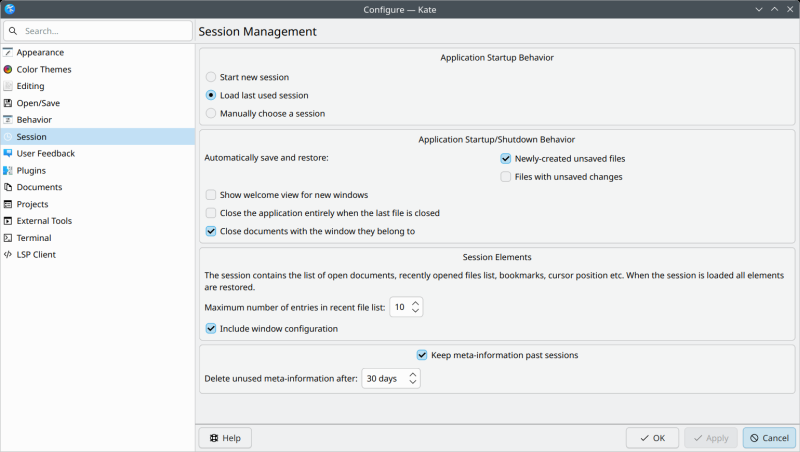The image size is (800, 452).
Task: Click the Session clock icon
Action: click(8, 137)
